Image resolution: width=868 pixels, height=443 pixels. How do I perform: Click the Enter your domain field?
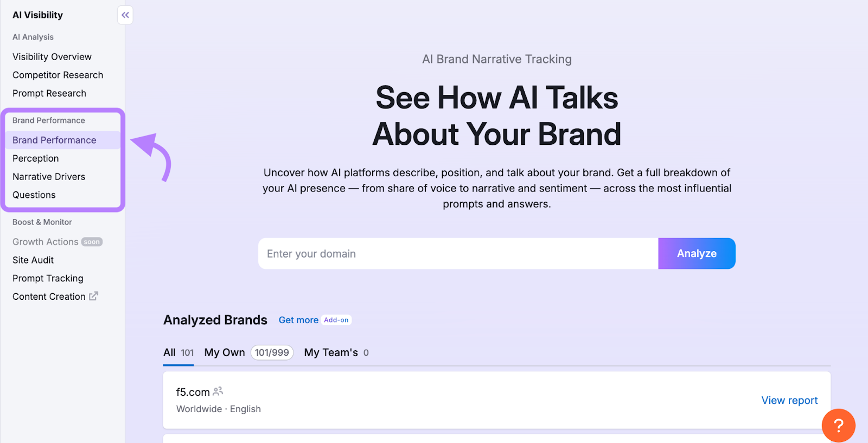457,253
